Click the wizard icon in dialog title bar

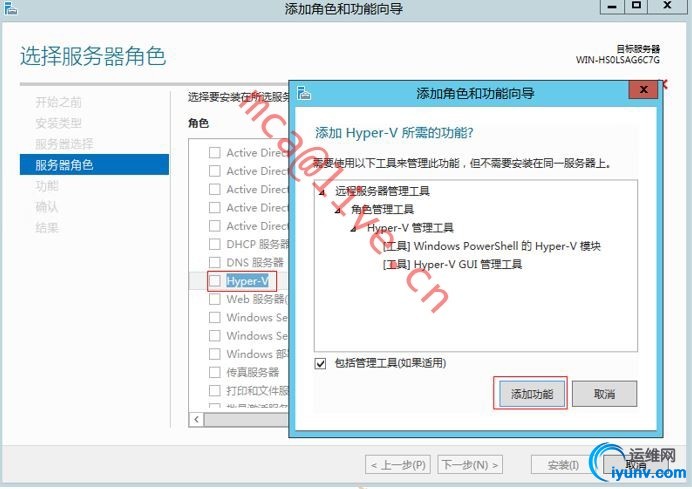pyautogui.click(x=304, y=93)
